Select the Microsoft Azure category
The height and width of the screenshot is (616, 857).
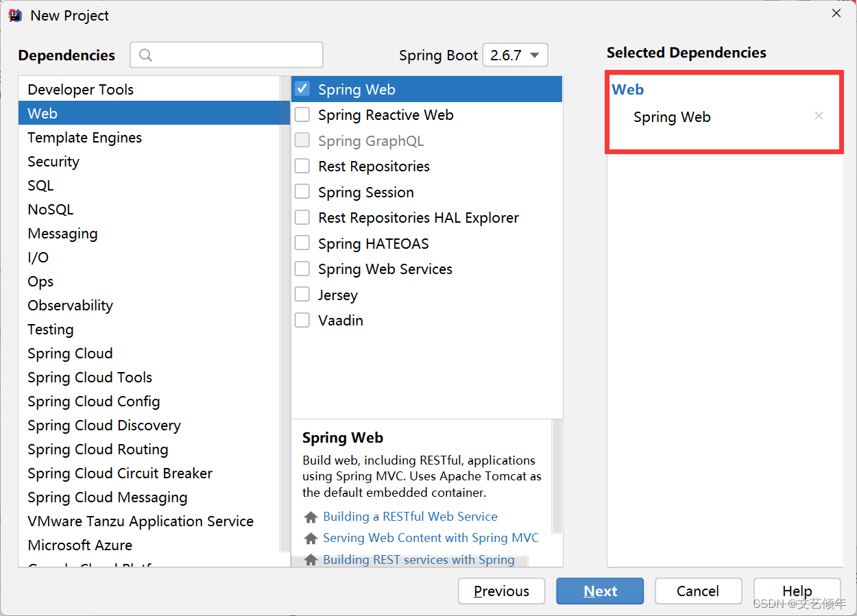[x=149, y=545]
